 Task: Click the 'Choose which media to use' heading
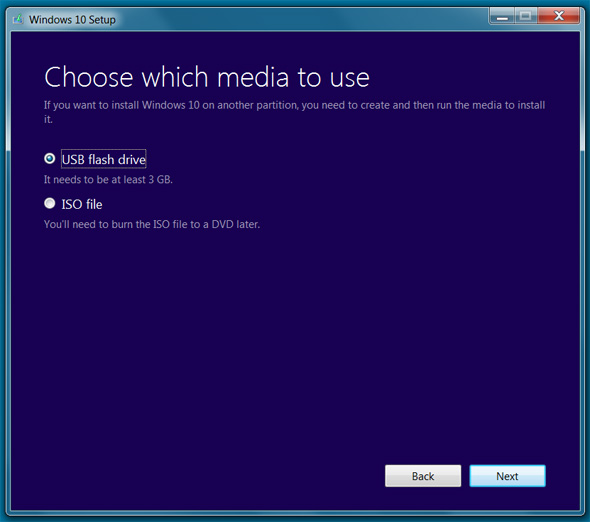pos(207,77)
